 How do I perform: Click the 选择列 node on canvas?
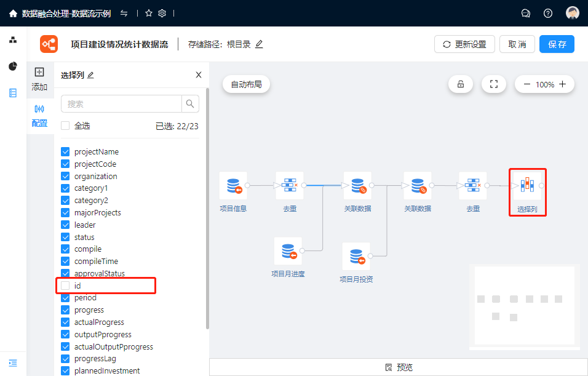pyautogui.click(x=527, y=186)
